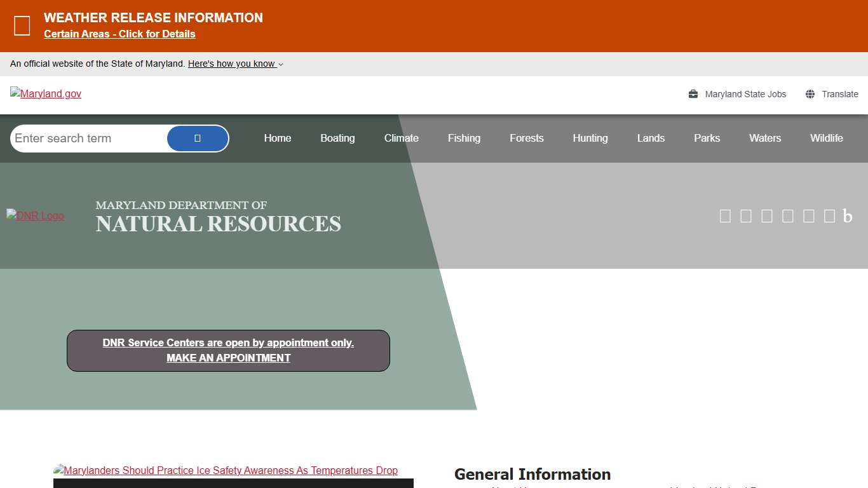This screenshot has height=488, width=868.
Task: Click the briefcase icon beside Maryland State Jobs
Action: 693,94
